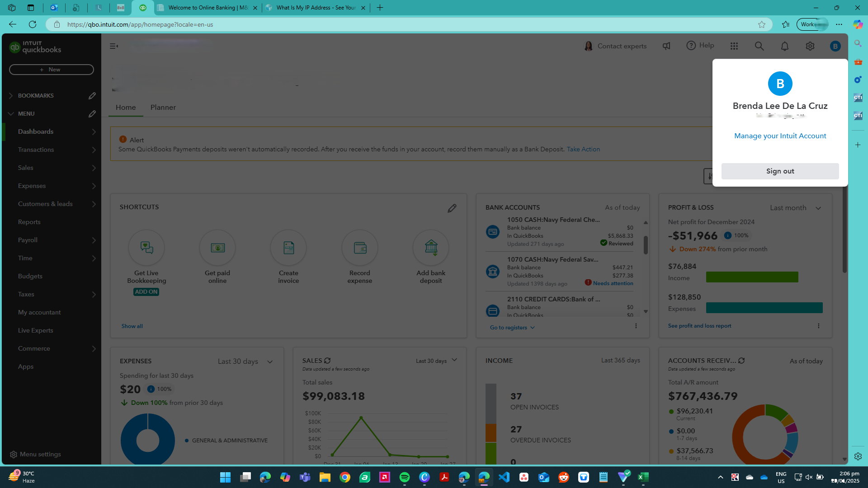This screenshot has width=868, height=488.
Task: Expand the Transactions submenu arrow
Action: 94,150
